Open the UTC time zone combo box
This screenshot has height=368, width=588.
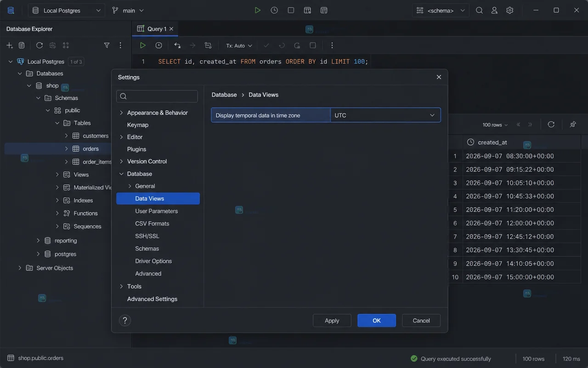(385, 115)
